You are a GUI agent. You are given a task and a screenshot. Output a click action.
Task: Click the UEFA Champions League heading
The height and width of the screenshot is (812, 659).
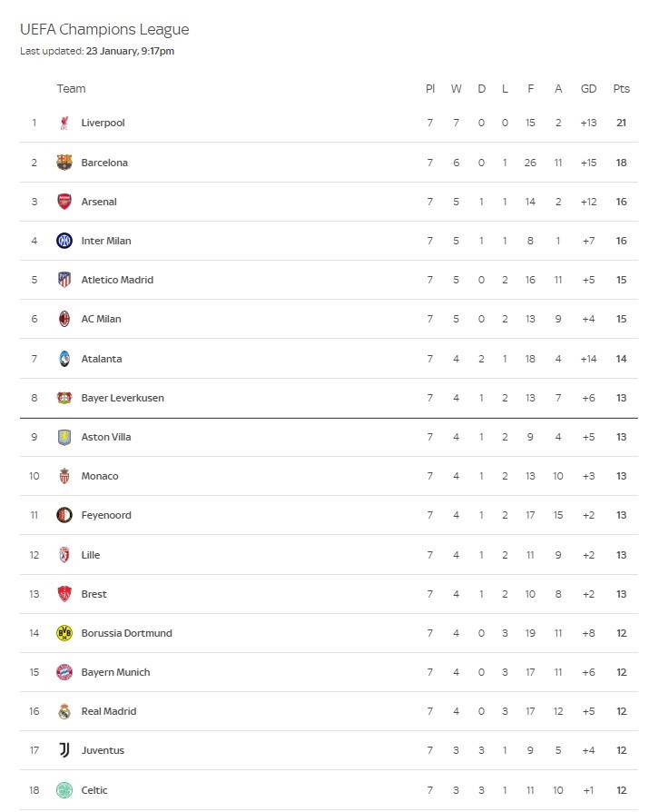(104, 29)
